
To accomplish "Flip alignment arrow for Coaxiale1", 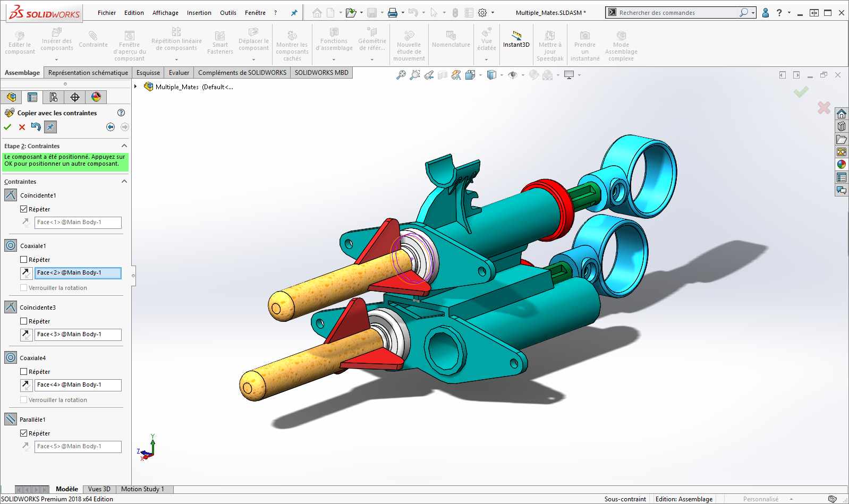I will tap(26, 272).
